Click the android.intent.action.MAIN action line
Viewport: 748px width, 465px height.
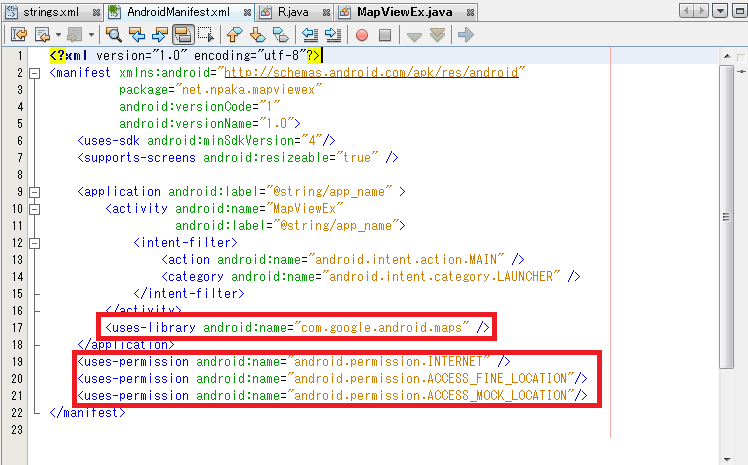coord(343,259)
